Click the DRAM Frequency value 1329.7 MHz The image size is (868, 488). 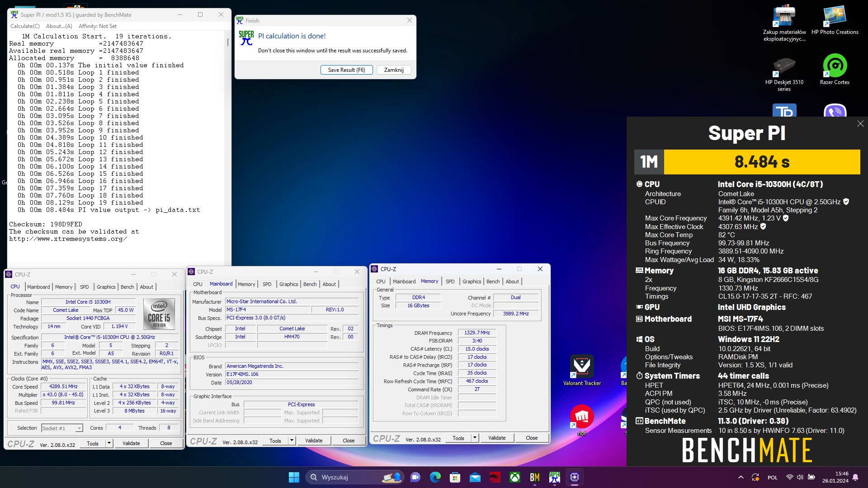pyautogui.click(x=477, y=333)
